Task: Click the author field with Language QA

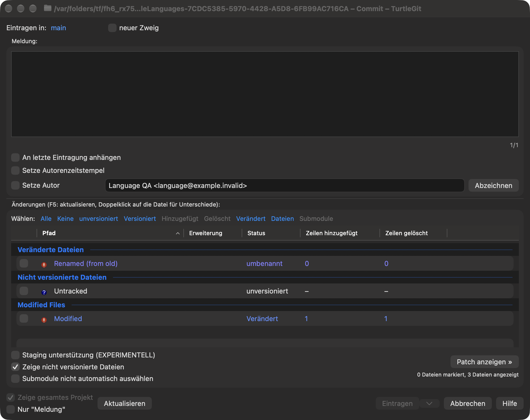Action: click(x=285, y=185)
